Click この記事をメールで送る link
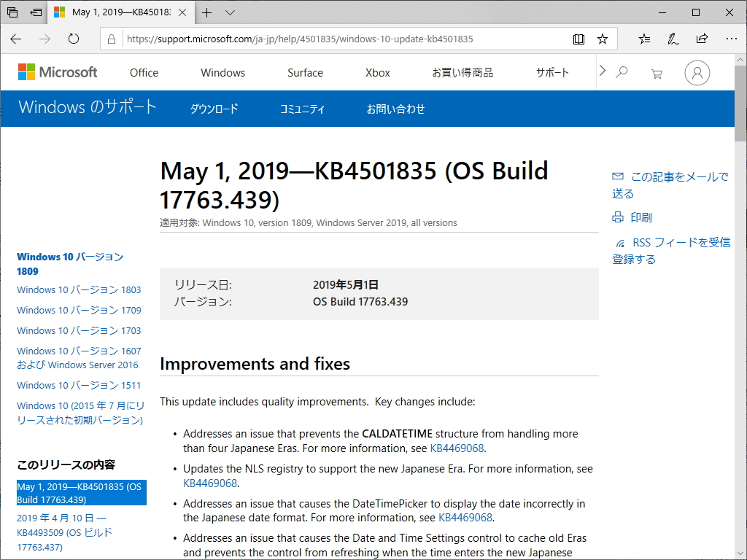Screen dimensions: 747x560 671,185
